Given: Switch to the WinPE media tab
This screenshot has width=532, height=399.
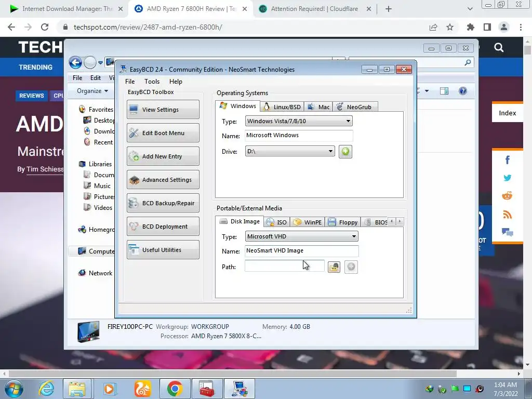Looking at the screenshot, I should (x=308, y=222).
